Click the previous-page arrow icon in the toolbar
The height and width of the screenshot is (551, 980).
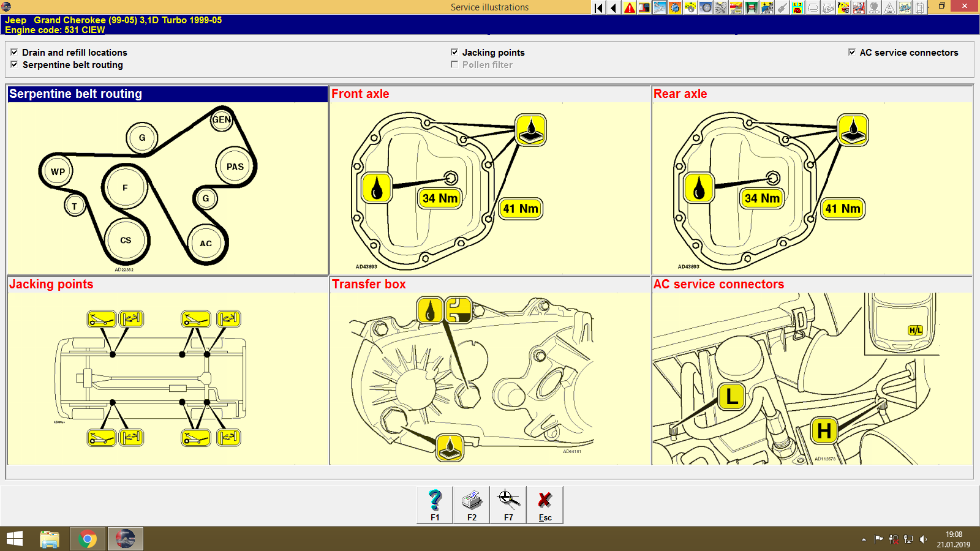pos(614,8)
